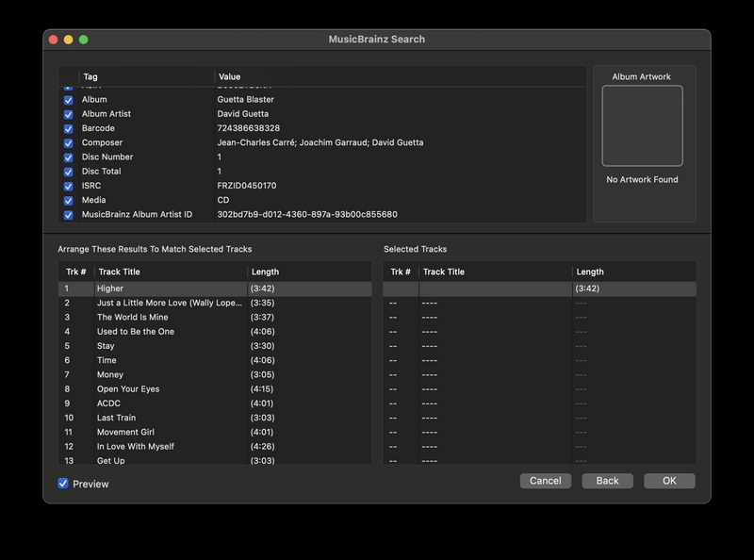
Task: Select In Love With Myself track
Action: 215,447
